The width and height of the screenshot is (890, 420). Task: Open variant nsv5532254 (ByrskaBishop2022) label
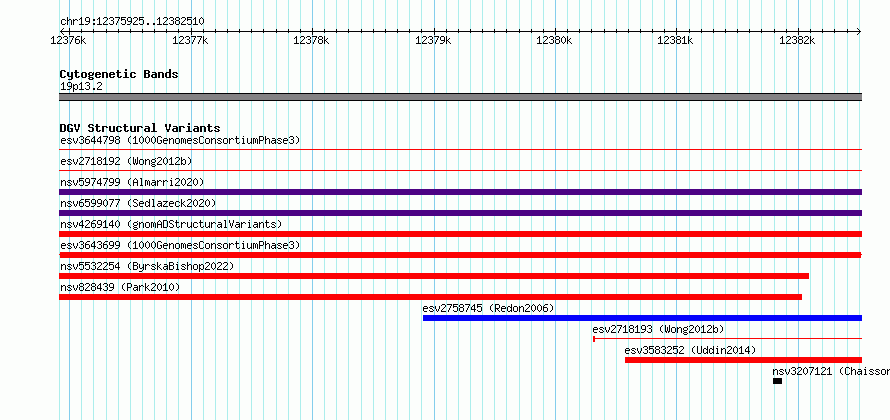147,266
